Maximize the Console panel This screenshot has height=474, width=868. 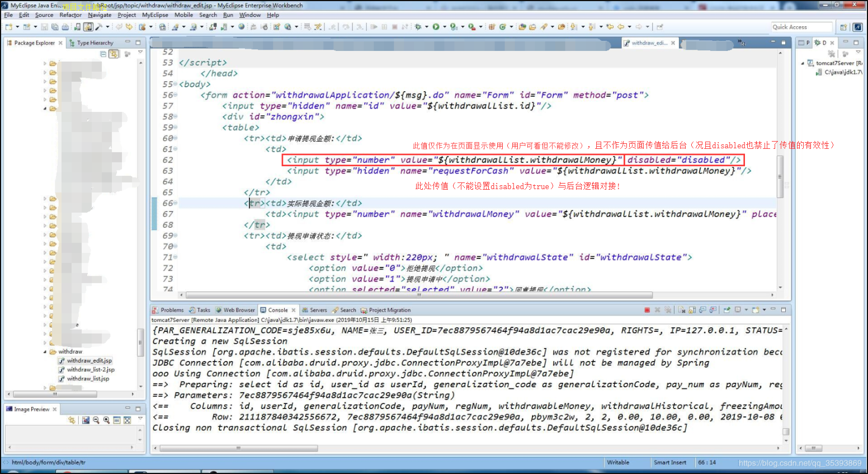[x=784, y=309]
